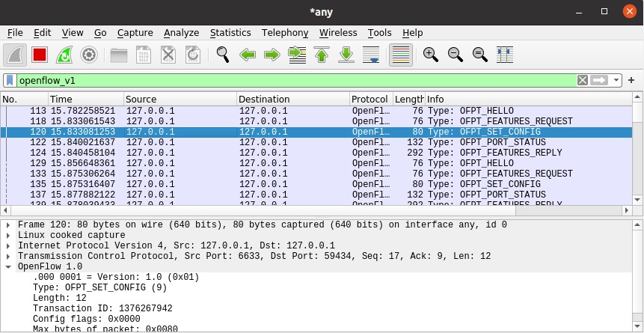Close this capture file icon

click(x=168, y=55)
